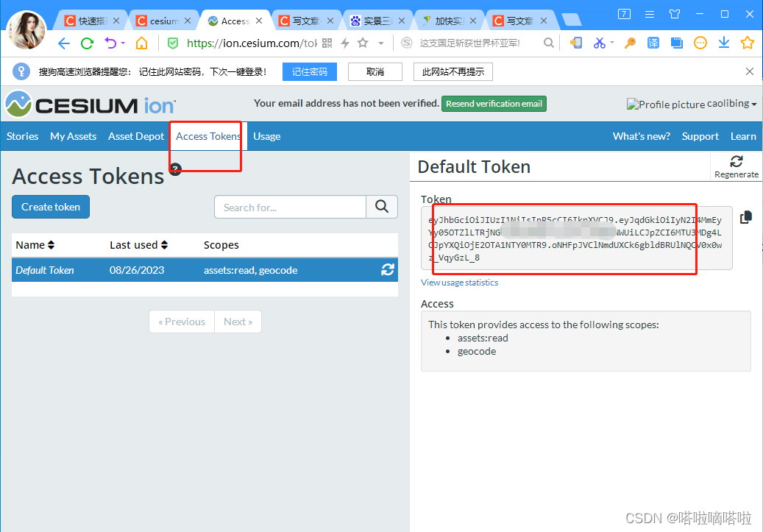The height and width of the screenshot is (532, 763).
Task: Open the Learn nav link
Action: tap(743, 136)
